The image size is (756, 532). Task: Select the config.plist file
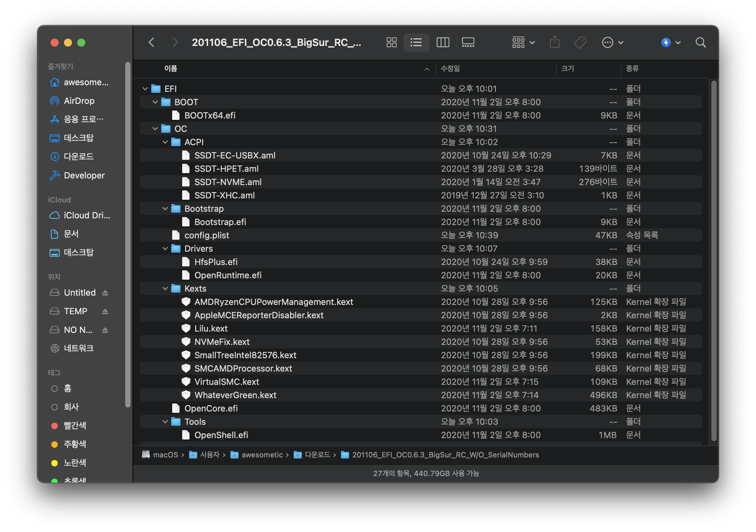206,235
